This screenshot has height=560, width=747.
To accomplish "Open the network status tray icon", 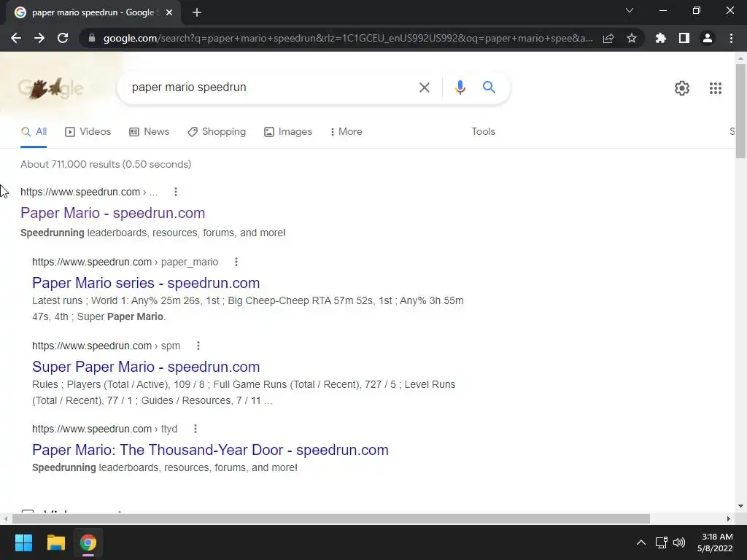I will tap(661, 542).
